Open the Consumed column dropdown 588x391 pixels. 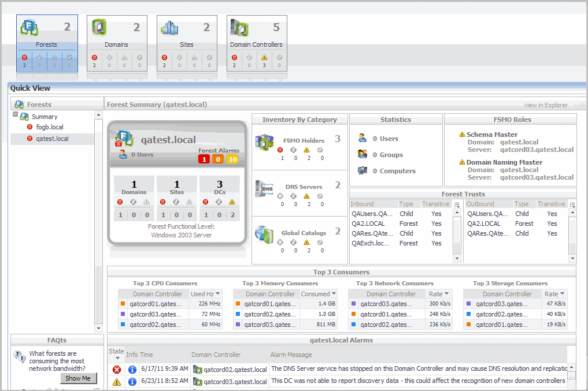tap(334, 294)
